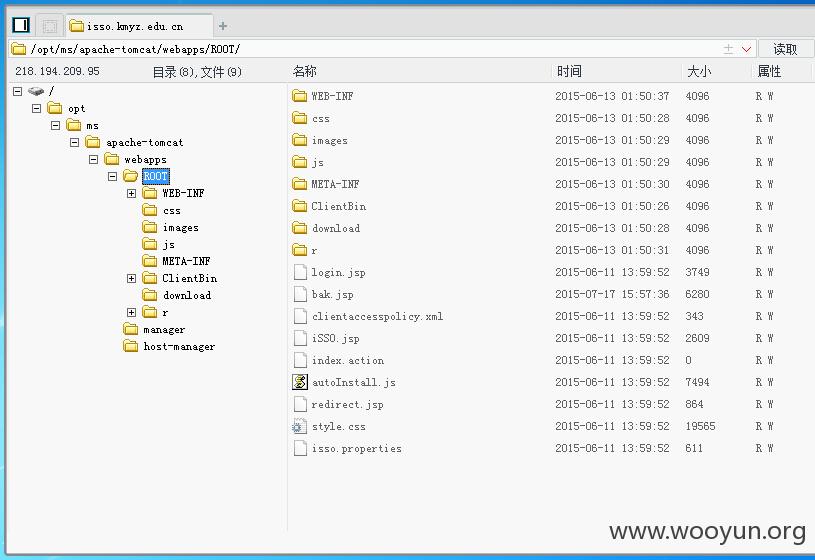The image size is (815, 560).
Task: Click js folder icon in tree
Action: point(150,244)
